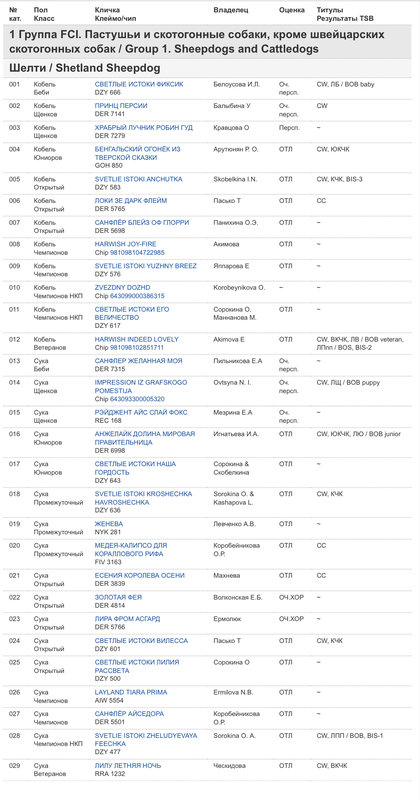Click the ХРАБРЫЙ ЛУЧНИК РОБИН ГУД link
The height and width of the screenshot is (800, 420).
(x=144, y=128)
